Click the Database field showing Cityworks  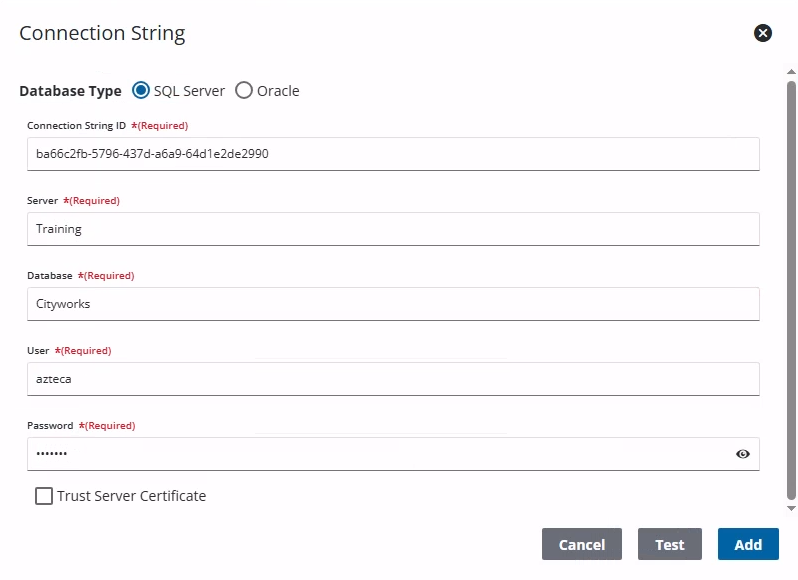(x=392, y=304)
